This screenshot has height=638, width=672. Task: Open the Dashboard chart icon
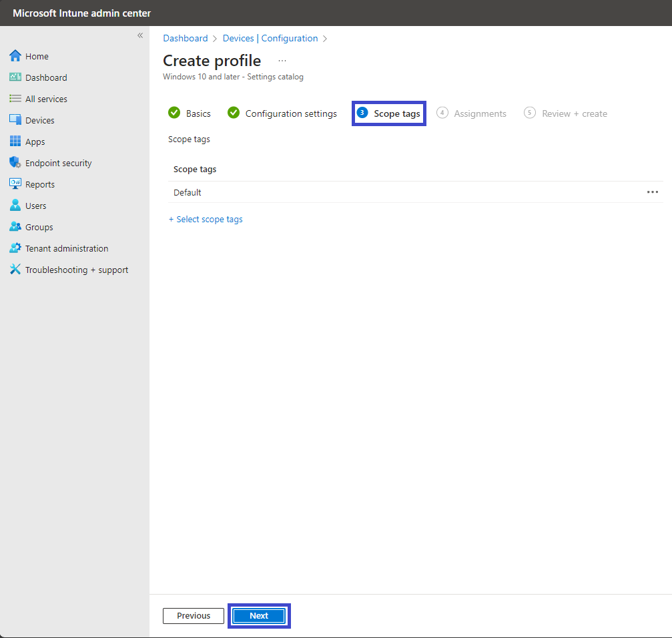[x=15, y=77]
